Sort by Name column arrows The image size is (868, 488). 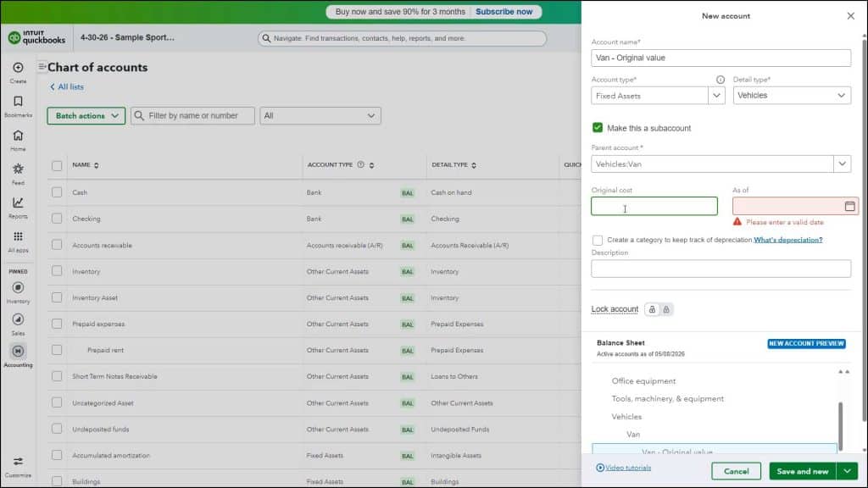[x=97, y=165]
